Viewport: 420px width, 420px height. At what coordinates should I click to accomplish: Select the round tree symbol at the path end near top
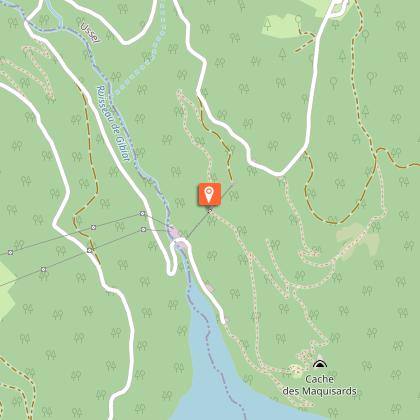(298, 19)
